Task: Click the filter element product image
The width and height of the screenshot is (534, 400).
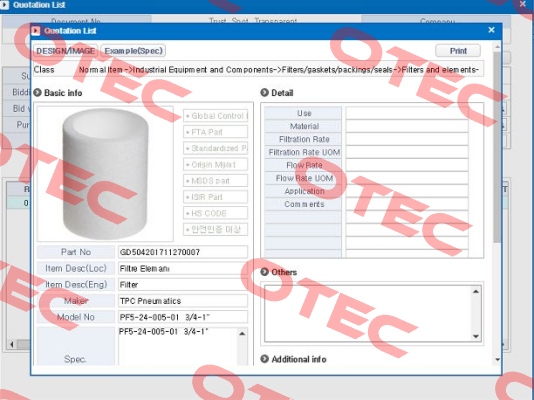Action: pyautogui.click(x=106, y=174)
